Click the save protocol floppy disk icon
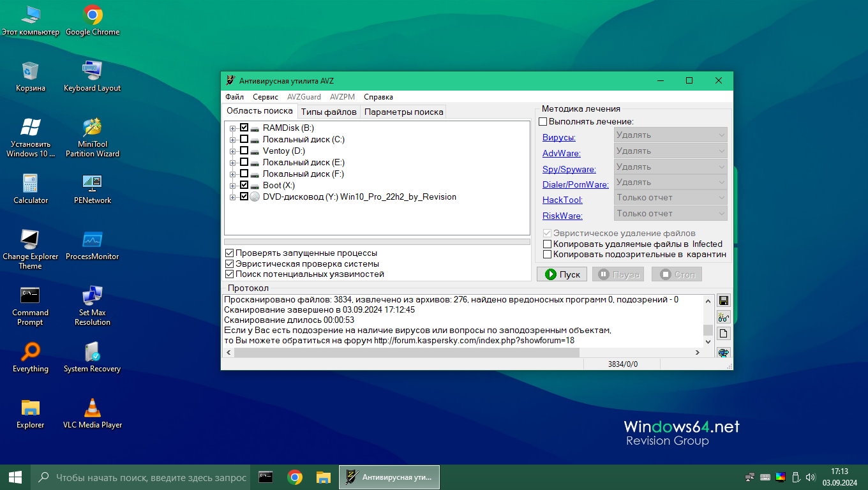The width and height of the screenshot is (868, 490). 724,301
